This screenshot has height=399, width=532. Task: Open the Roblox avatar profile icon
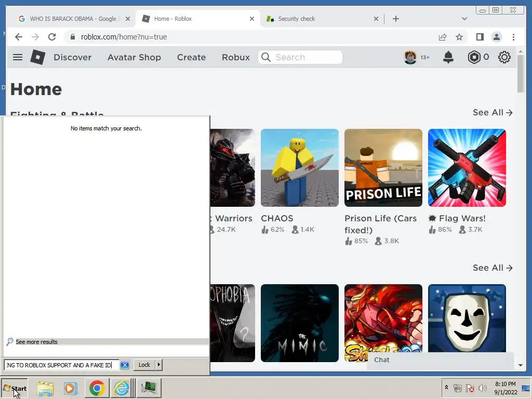[x=410, y=57]
